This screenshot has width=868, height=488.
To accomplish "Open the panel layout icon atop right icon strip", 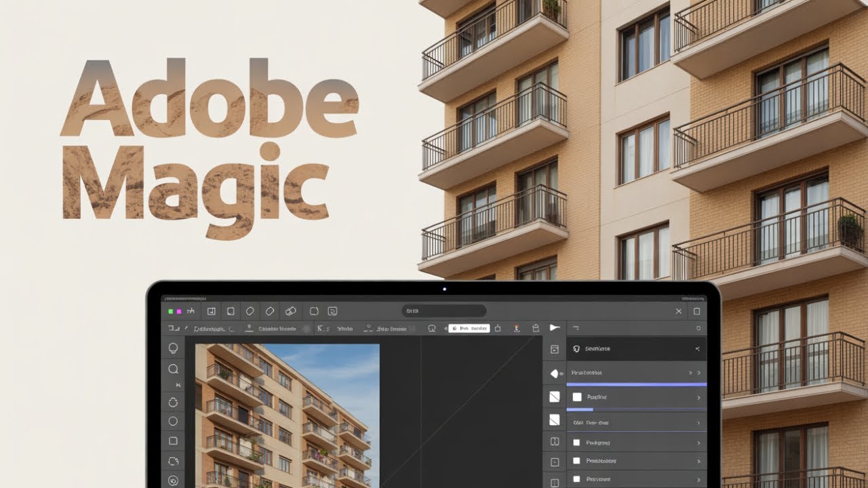I will [x=555, y=349].
